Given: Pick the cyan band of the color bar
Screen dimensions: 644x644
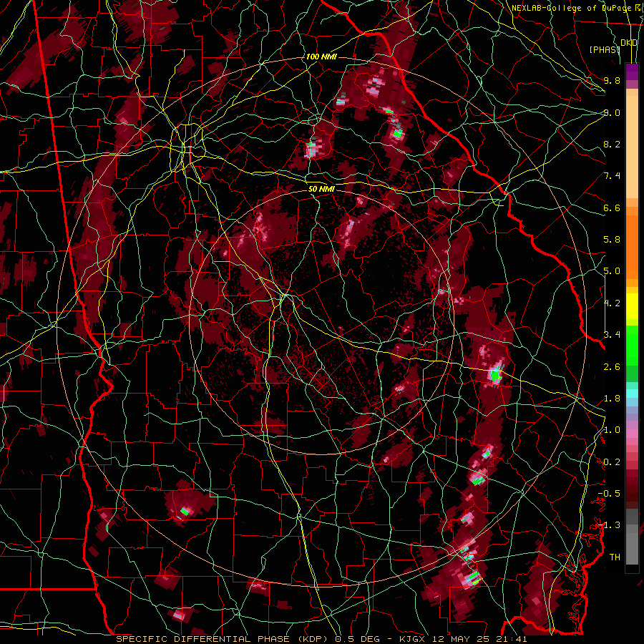Looking at the screenshot, I should 632,394.
